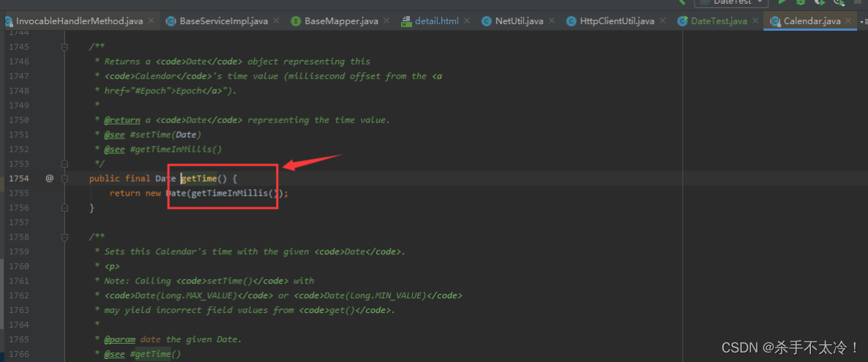Collapse the Javadoc comment starting at line 1758
This screenshot has height=362, width=868.
pyautogui.click(x=64, y=237)
